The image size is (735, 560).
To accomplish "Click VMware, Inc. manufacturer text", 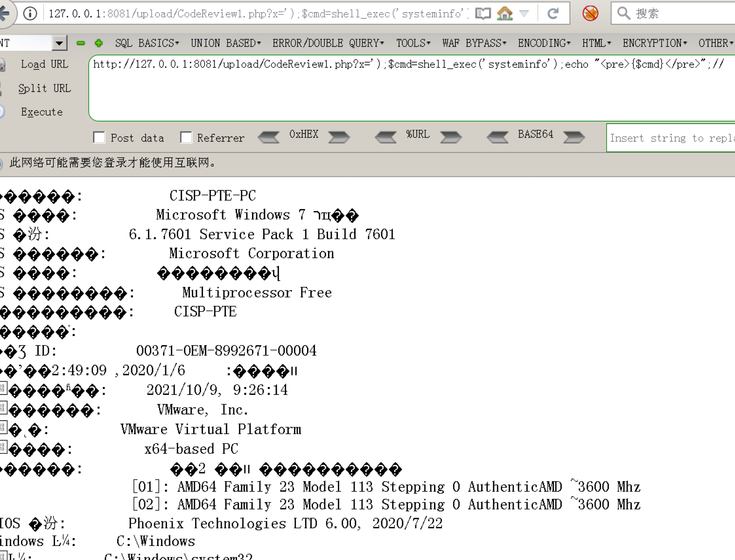I will 203,410.
